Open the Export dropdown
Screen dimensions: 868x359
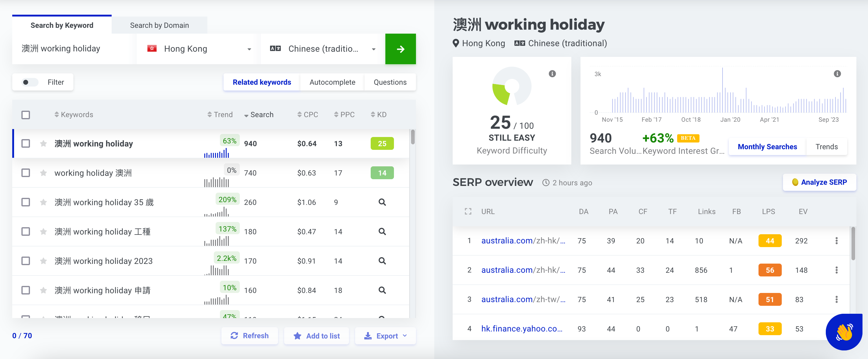(385, 336)
